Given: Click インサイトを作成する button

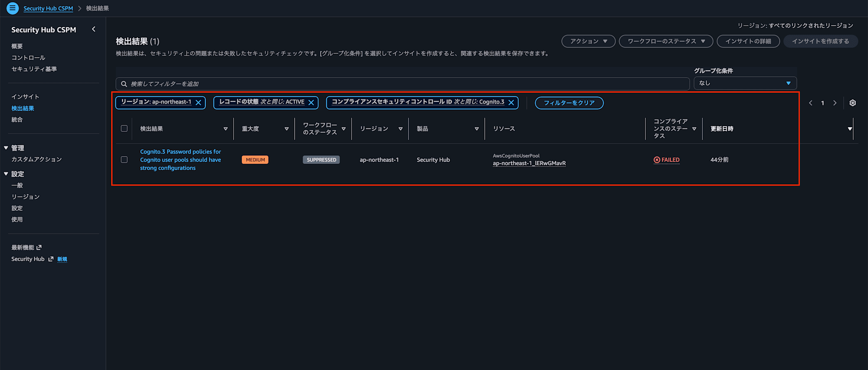Looking at the screenshot, I should pos(820,41).
